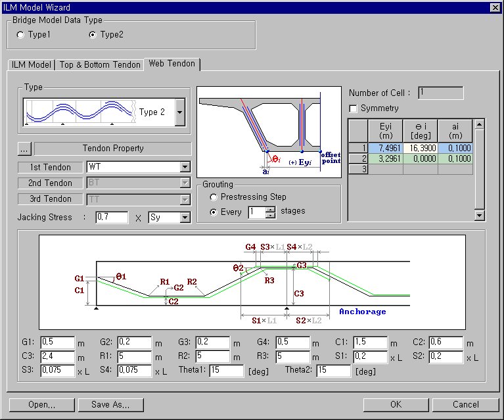Select the Type1 bridge model radio button
Screen dimensions: 504x420
[21, 35]
